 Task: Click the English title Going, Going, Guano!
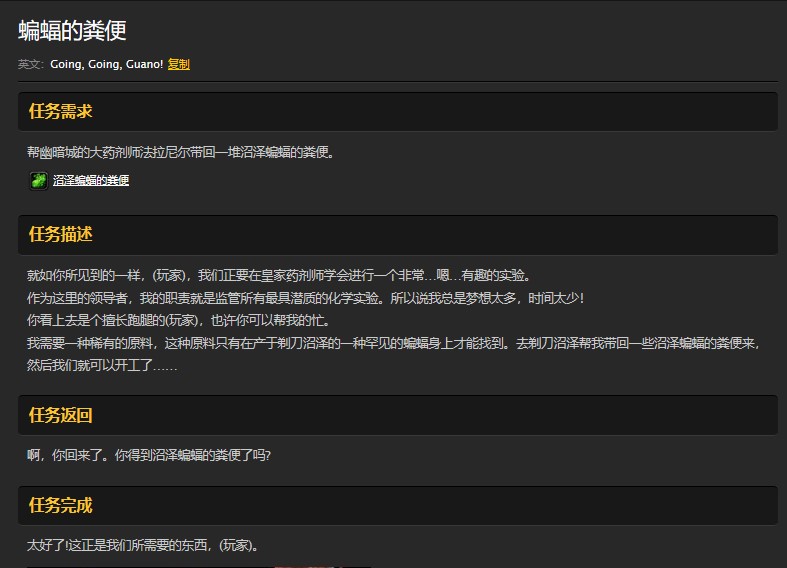tap(106, 64)
